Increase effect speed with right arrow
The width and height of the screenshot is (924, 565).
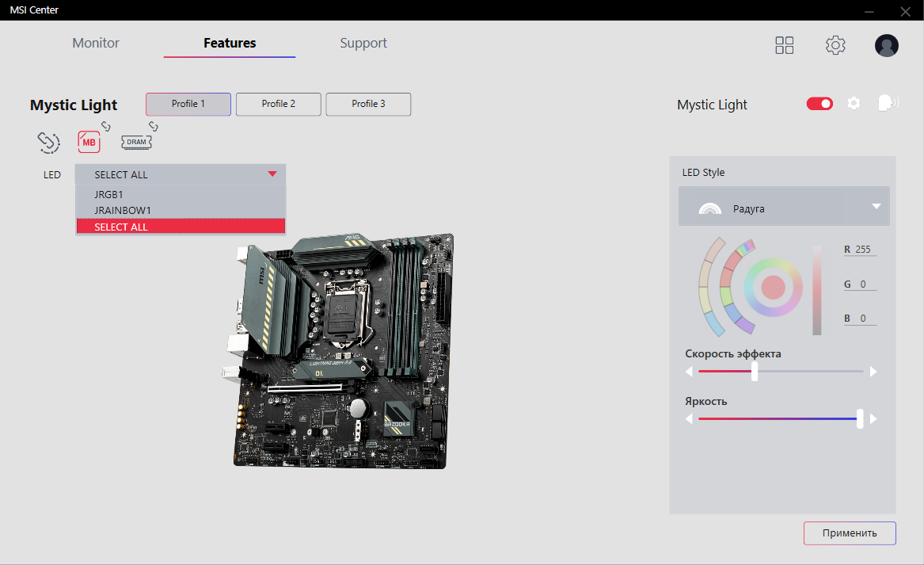pyautogui.click(x=873, y=372)
